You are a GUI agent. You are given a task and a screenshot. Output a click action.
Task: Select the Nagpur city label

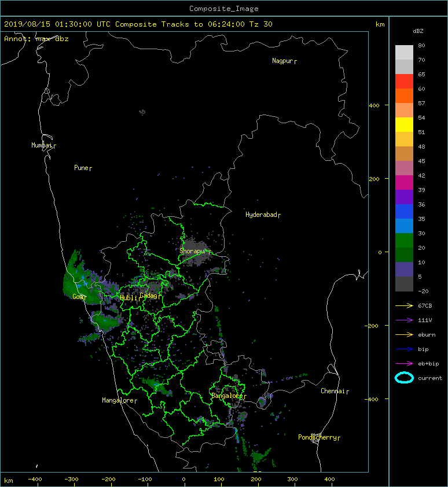point(282,61)
